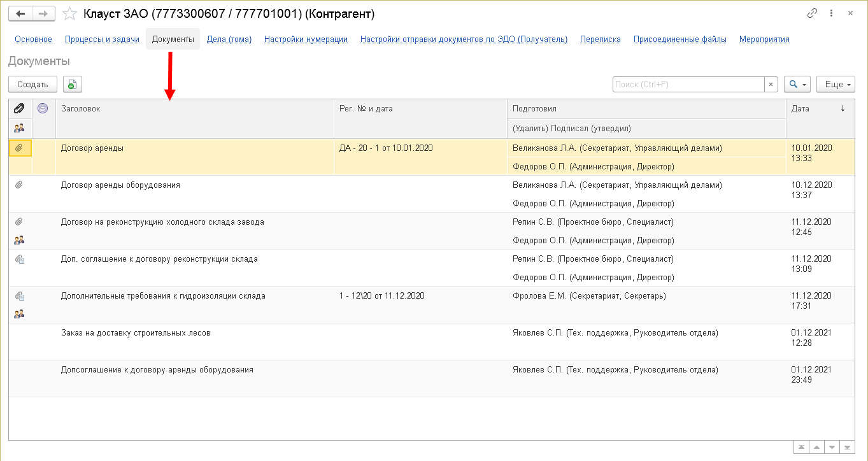Open the magnifier search dropdown
This screenshot has width=868, height=461.
click(x=797, y=84)
